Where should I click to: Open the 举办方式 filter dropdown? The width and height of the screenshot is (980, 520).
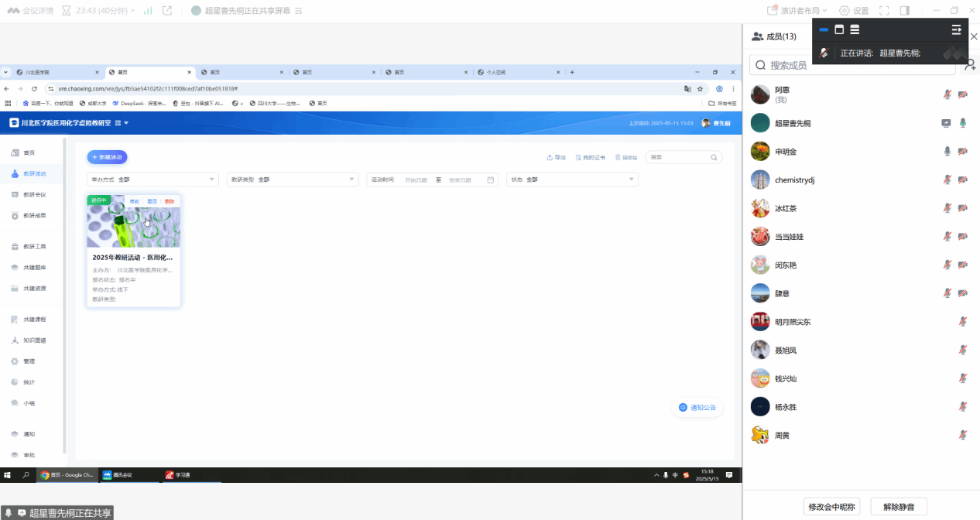point(152,180)
